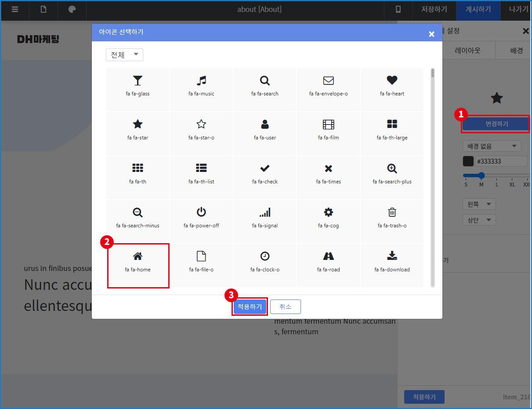Select the fa-trash-o icon
The width and height of the screenshot is (532, 409).
point(392,218)
